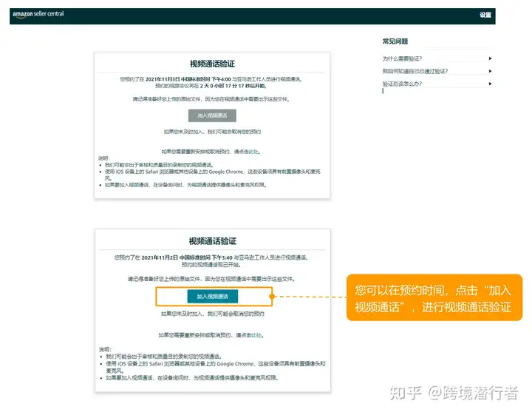Viewport: 532px width, 415px height.
Task: Click Safari/Google Chrome note in lower card
Action: (x=216, y=367)
